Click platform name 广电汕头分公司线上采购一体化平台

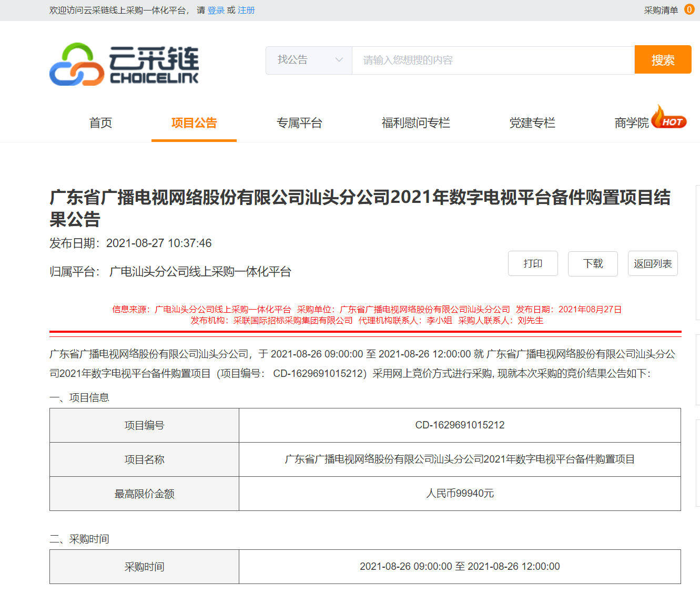coord(200,272)
